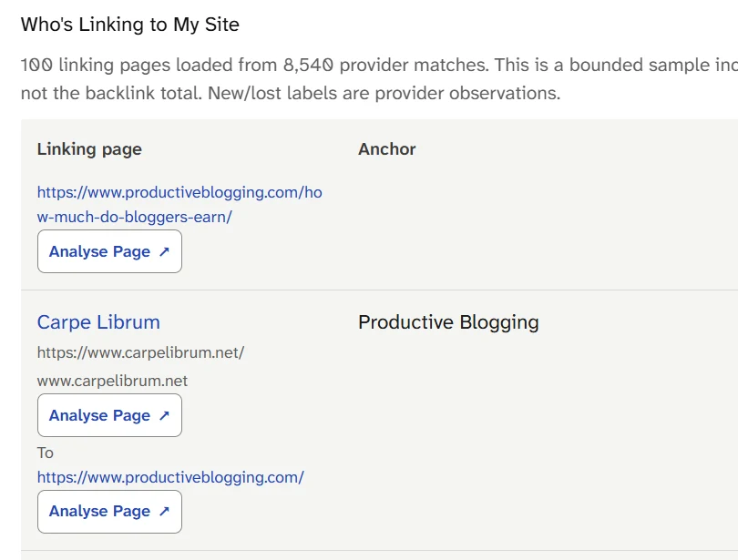Viewport: 738px width, 560px height.
Task: Click the To label above target link
Action: 46,453
